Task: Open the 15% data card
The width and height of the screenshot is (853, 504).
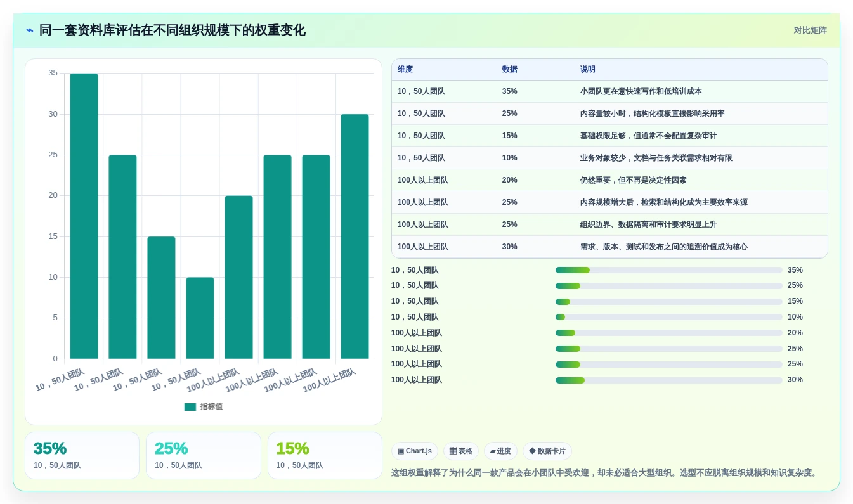Action: (x=325, y=456)
